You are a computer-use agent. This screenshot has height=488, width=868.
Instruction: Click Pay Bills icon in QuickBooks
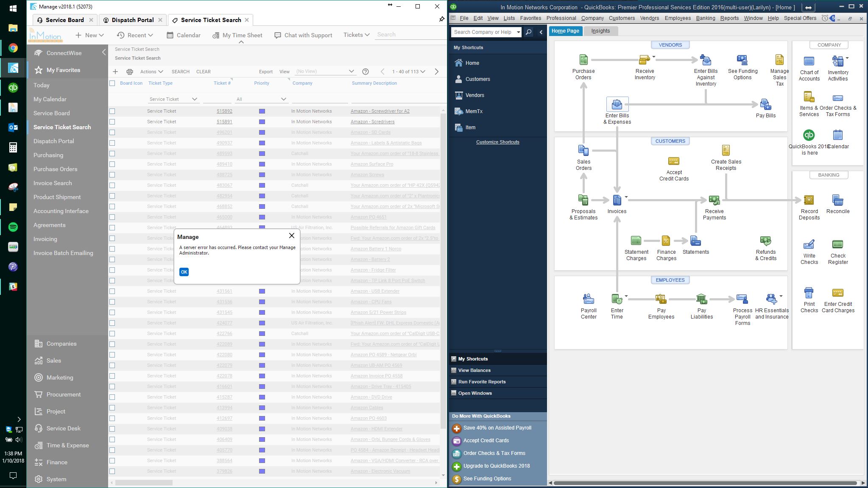pos(765,104)
